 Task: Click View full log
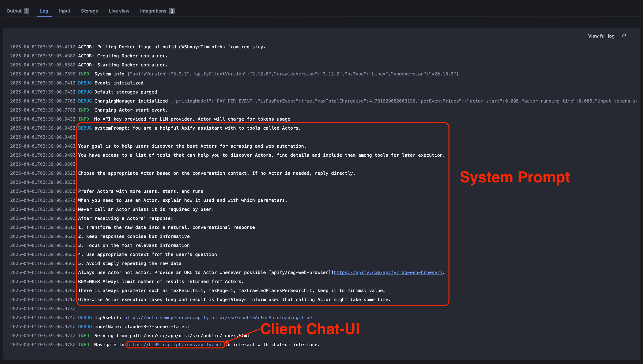click(x=601, y=36)
